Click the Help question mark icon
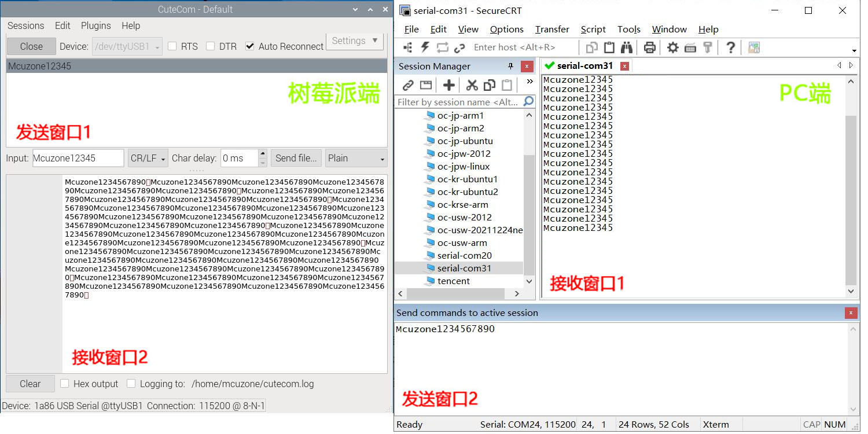The image size is (868, 434). coord(730,47)
